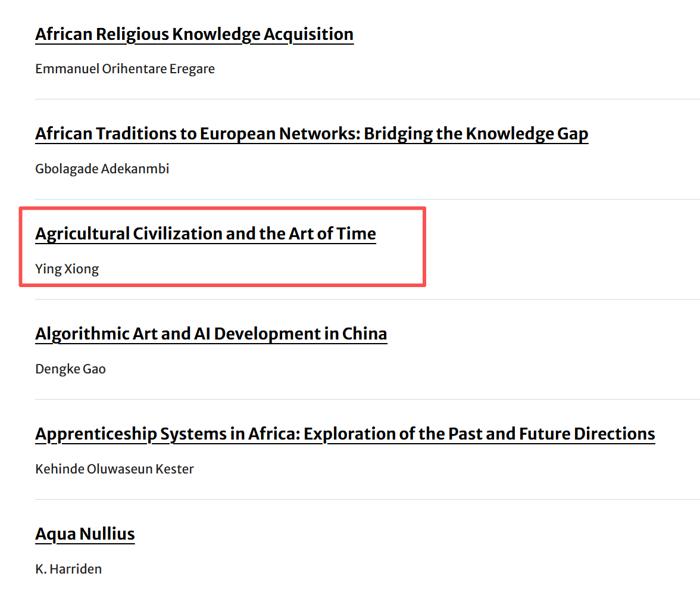Screen dimensions: 700x595
Task: Open Apprenticeship Systems in Africa article
Action: [x=345, y=434]
